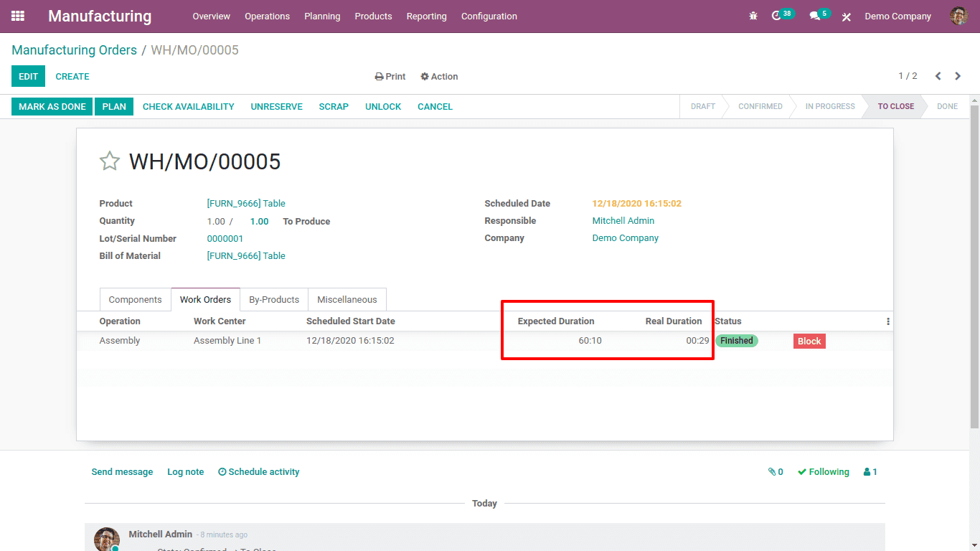
Task: Select the TO CLOSE status stage
Action: pyautogui.click(x=896, y=106)
